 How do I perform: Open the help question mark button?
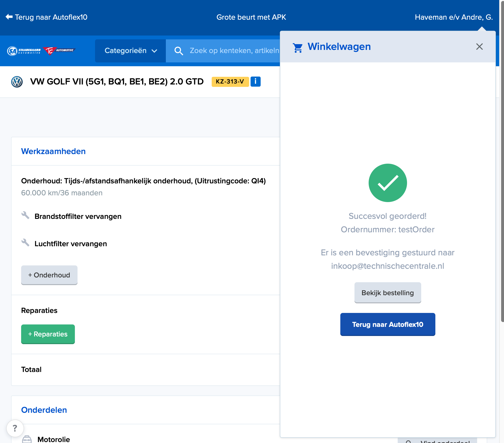[x=15, y=428]
